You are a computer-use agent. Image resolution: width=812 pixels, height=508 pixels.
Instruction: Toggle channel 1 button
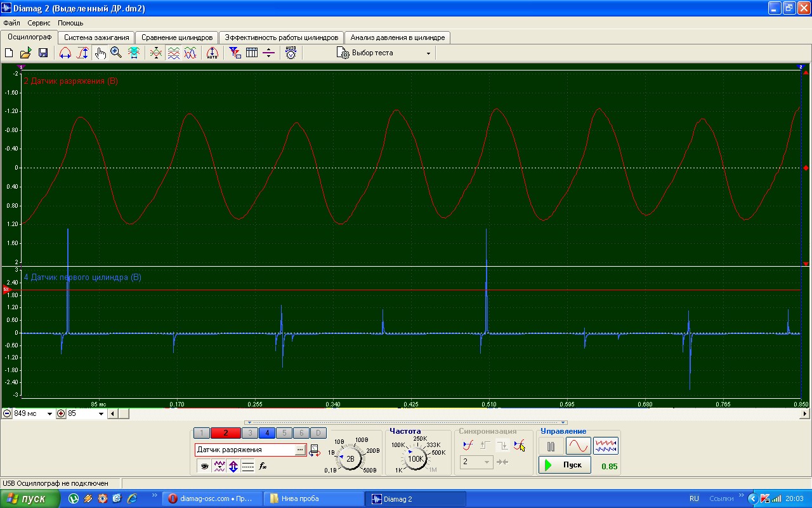(201, 433)
